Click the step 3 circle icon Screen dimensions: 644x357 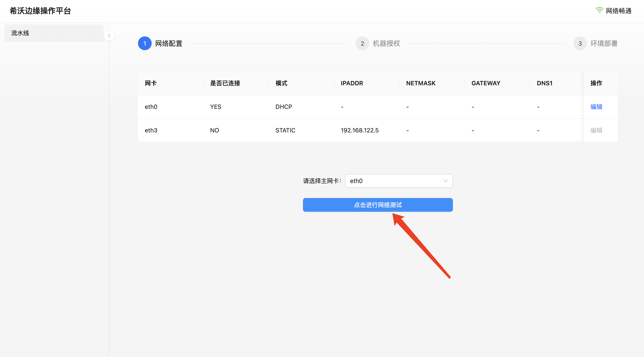pos(580,43)
